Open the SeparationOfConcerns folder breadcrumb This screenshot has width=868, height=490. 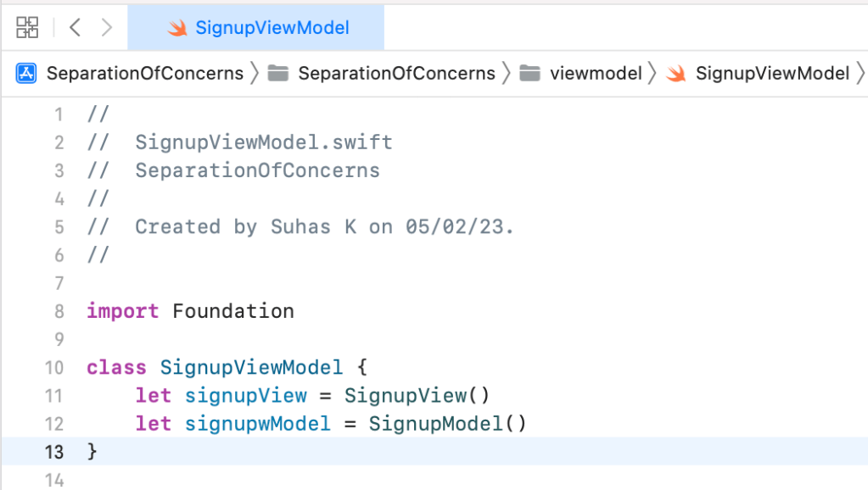tap(396, 74)
